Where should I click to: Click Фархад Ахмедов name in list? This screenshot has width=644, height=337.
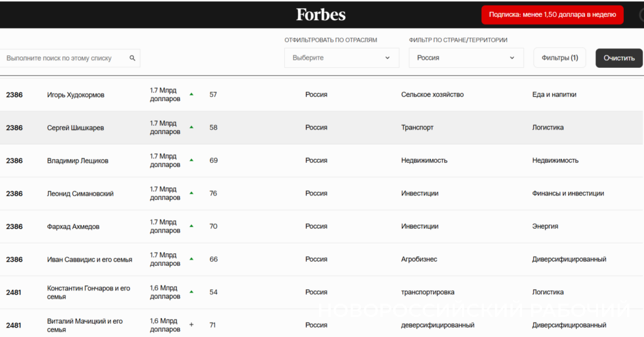[x=73, y=226]
